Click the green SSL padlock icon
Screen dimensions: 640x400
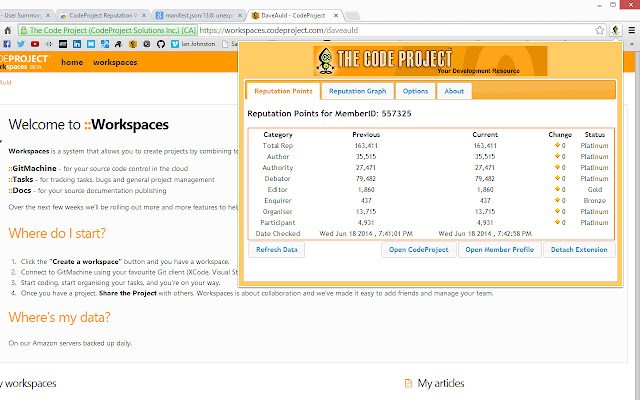point(24,30)
